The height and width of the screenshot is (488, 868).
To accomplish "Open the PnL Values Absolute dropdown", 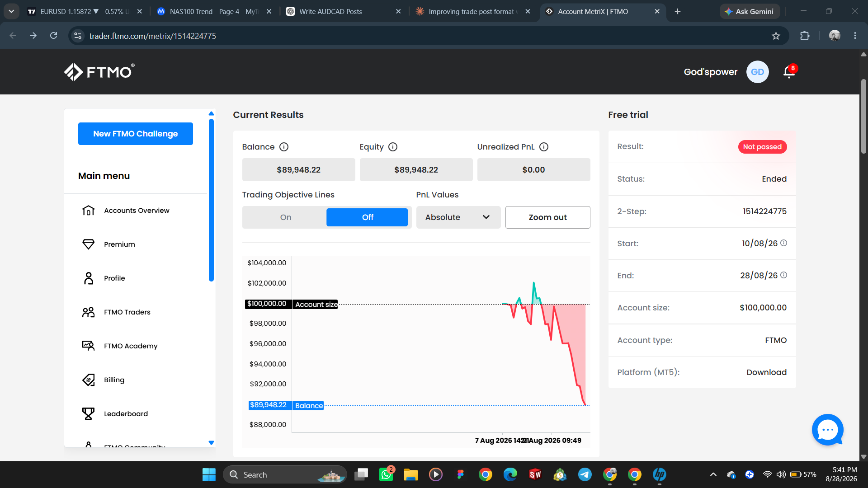I will pos(458,217).
